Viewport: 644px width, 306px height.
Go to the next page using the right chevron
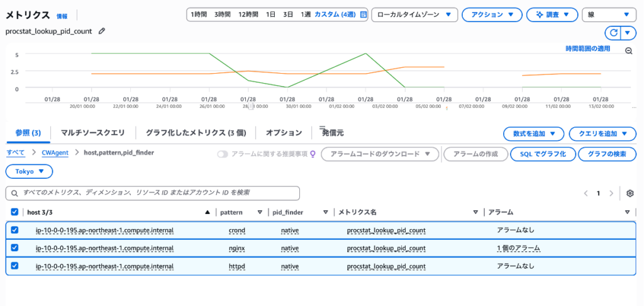click(x=611, y=193)
